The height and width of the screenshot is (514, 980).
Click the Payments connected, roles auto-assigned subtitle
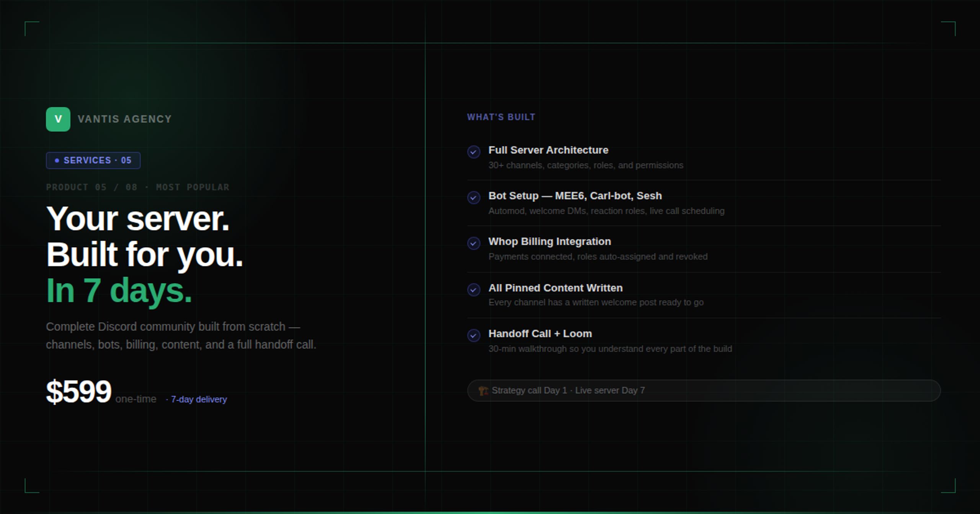598,257
